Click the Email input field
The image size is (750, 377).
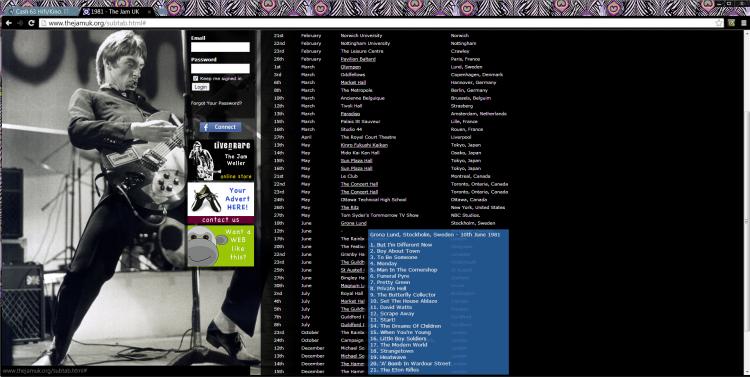pos(220,47)
